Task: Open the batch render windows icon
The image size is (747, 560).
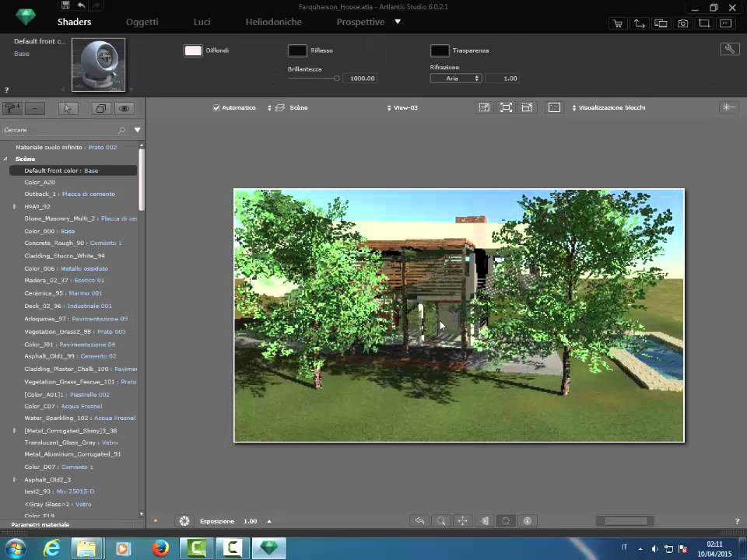Action: [661, 23]
